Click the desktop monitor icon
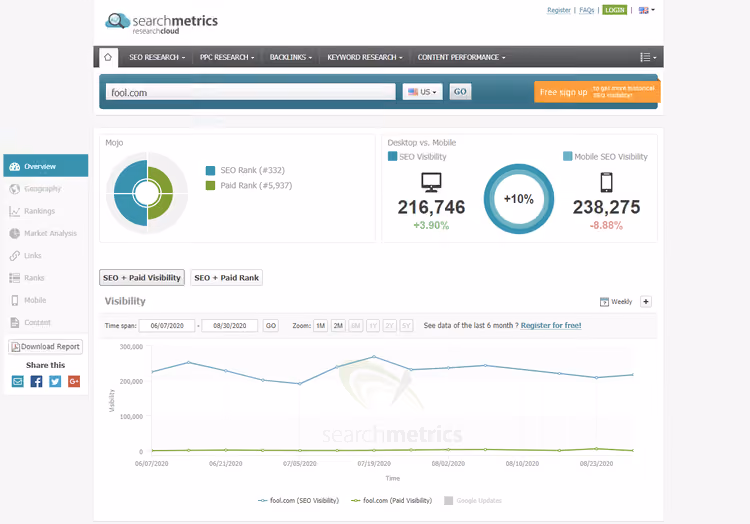The height and width of the screenshot is (524, 750). [x=431, y=182]
